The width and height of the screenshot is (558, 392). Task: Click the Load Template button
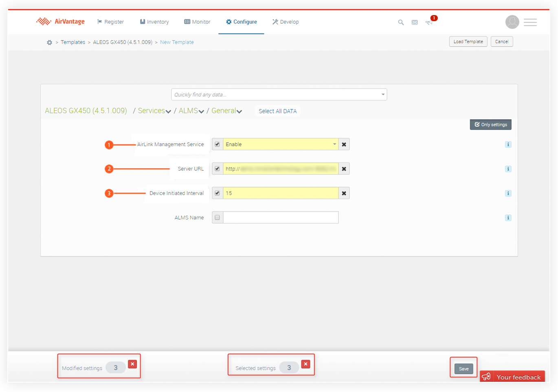coord(468,42)
